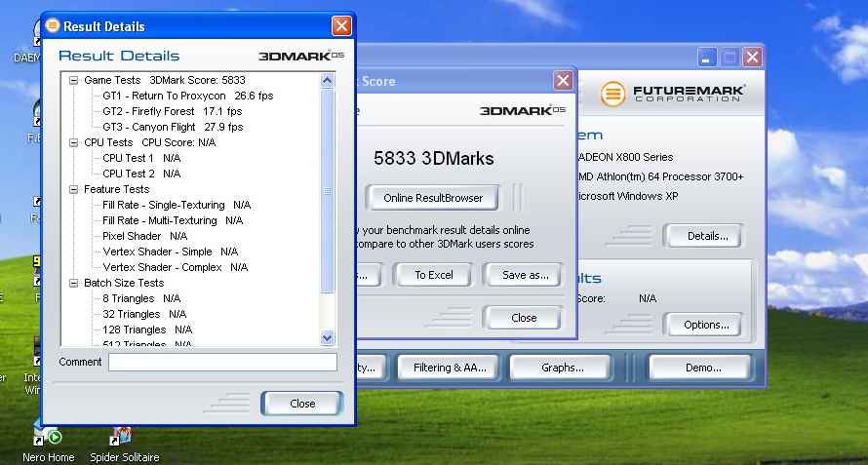Open Spider Solitaire desktop shortcut

tap(124, 444)
